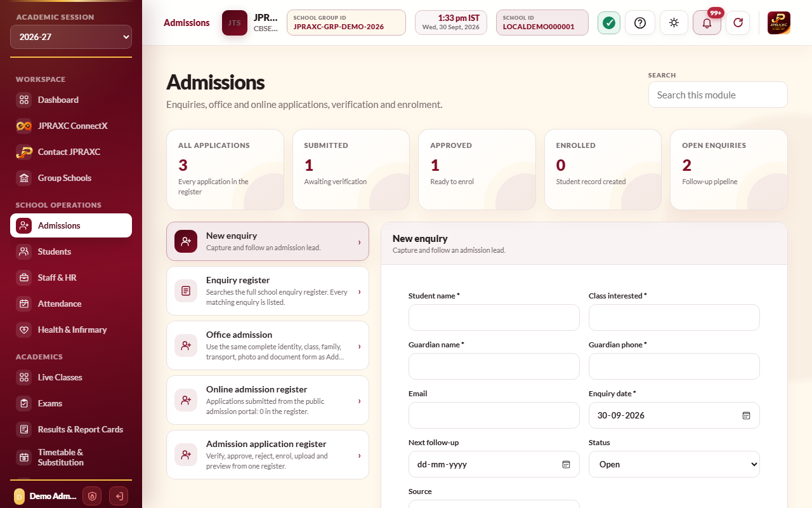Click the Admissions person-plus sidebar icon
This screenshot has width=812, height=508.
click(23, 225)
